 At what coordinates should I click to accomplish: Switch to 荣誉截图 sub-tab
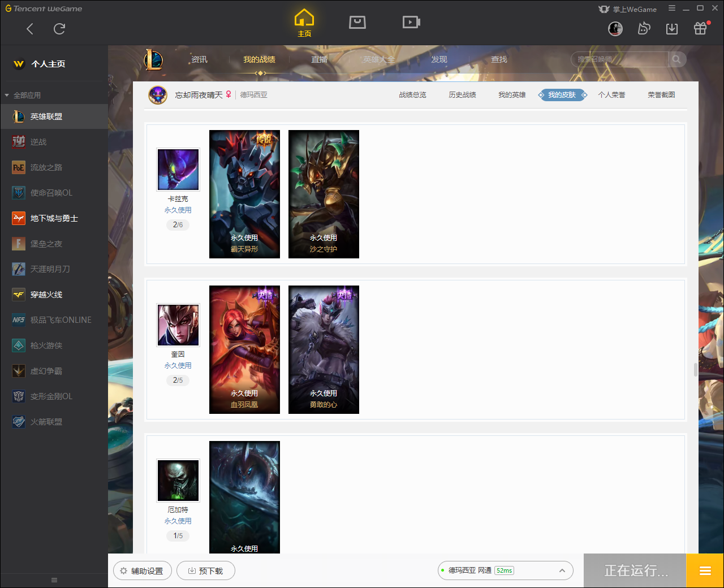[x=661, y=95]
